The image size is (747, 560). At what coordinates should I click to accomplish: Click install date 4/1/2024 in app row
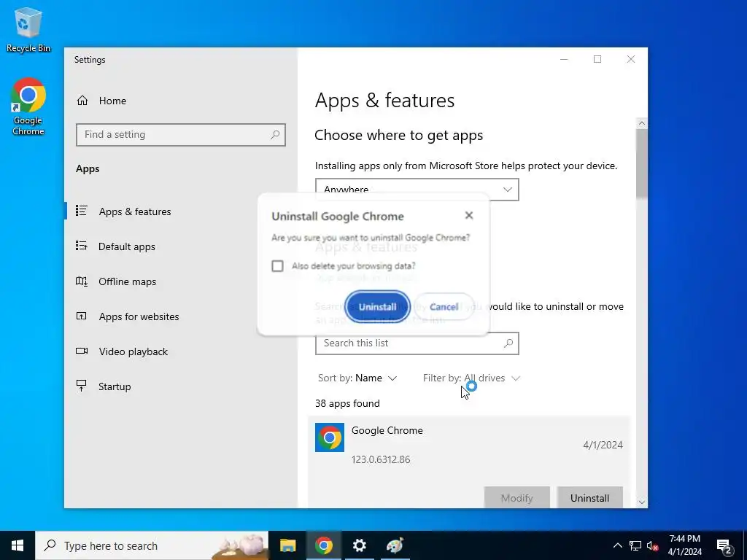(603, 445)
